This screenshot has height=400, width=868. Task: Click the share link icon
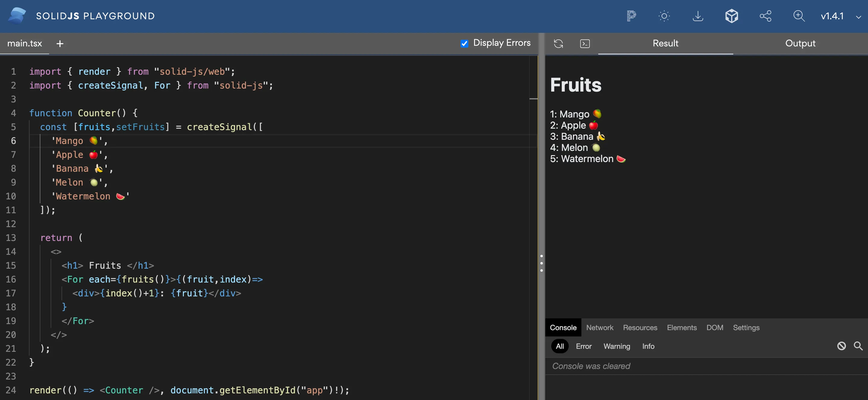pyautogui.click(x=765, y=16)
